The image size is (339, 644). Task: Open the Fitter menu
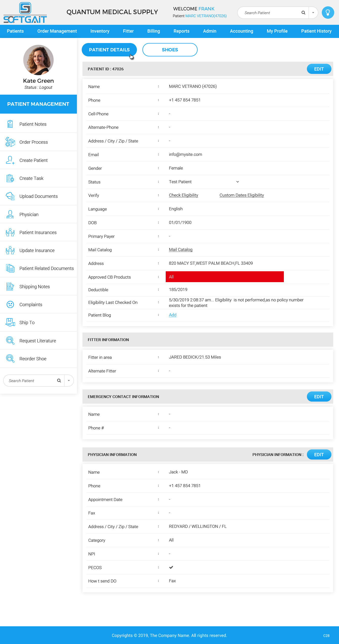tap(128, 31)
